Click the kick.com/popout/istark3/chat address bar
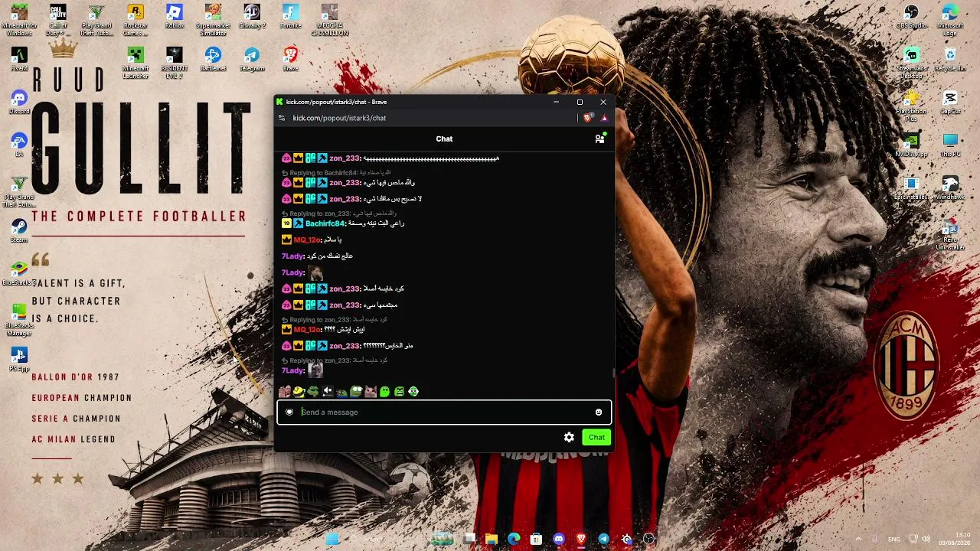Image resolution: width=980 pixels, height=551 pixels. 339,118
